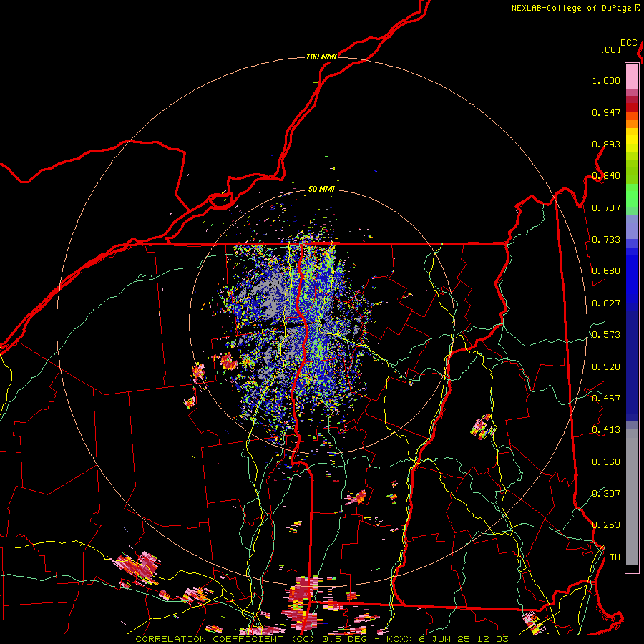
Task: Click the CORRELATION COEFFICIENT (CC) title text
Action: (x=224, y=639)
